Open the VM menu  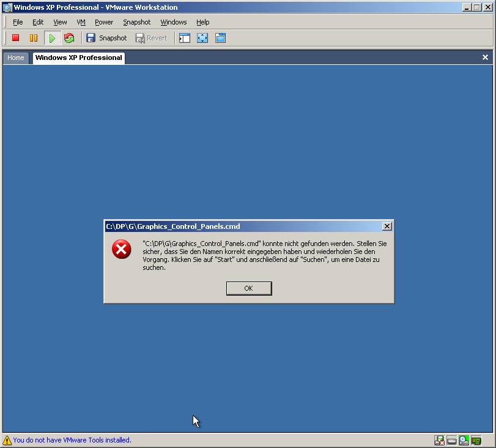(x=81, y=22)
